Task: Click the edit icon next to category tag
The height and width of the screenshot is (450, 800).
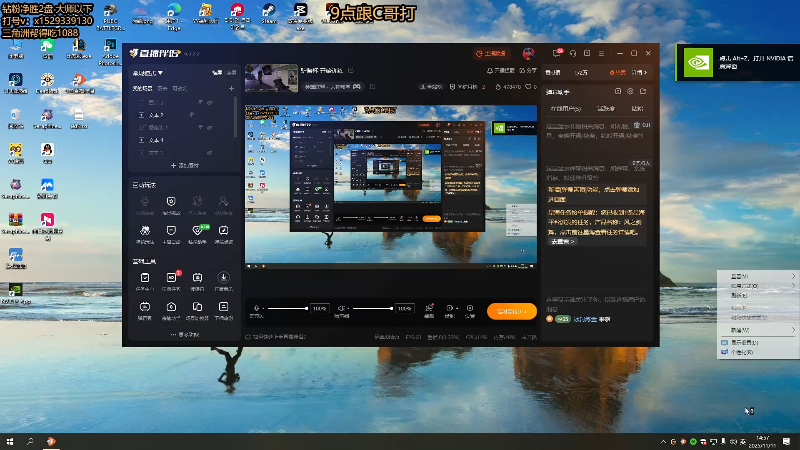Action: [x=372, y=87]
